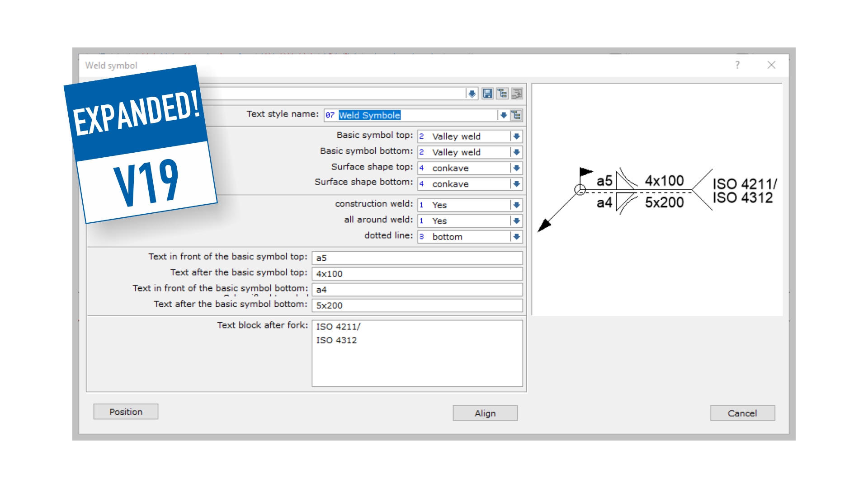Click the 'dotted line:' label

[x=389, y=235]
